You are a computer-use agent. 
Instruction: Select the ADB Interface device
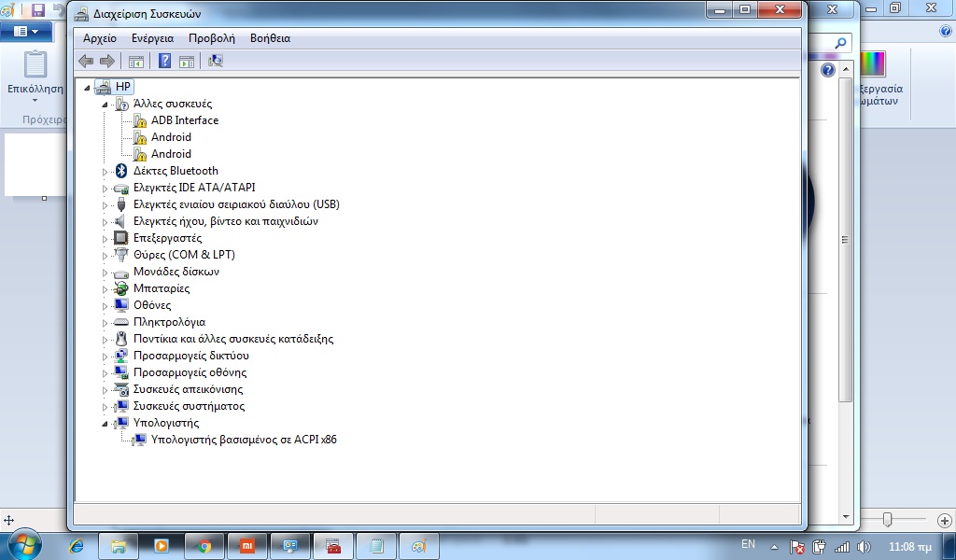[x=185, y=120]
